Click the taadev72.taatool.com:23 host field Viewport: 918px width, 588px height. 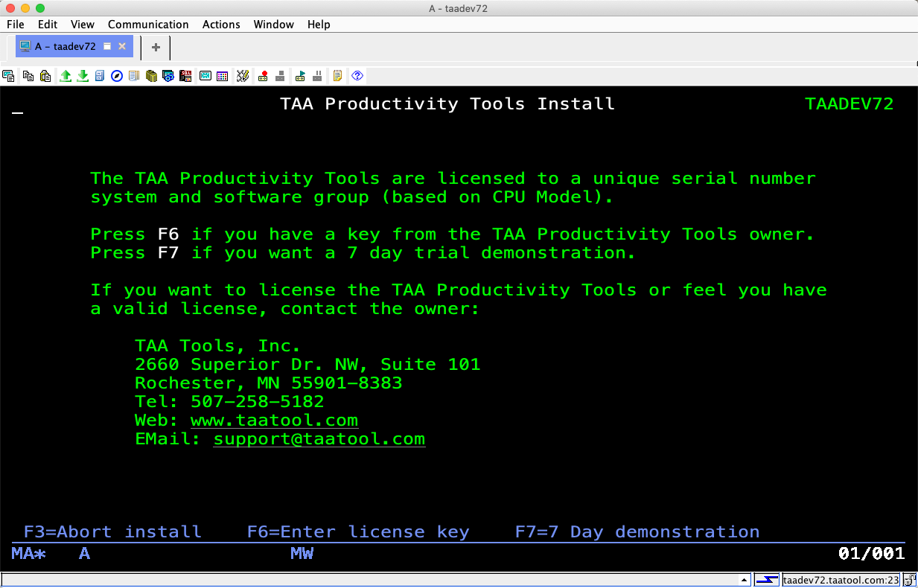tap(841, 580)
